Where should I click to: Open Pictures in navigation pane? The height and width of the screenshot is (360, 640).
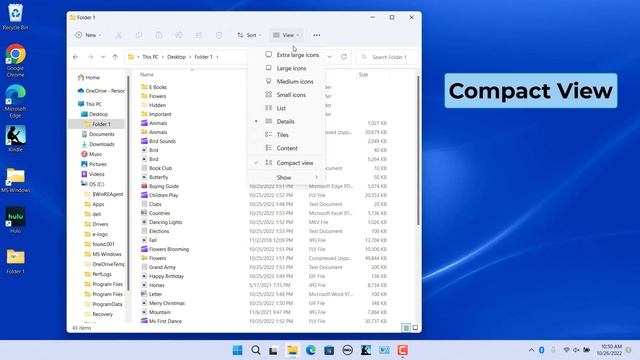(97, 164)
